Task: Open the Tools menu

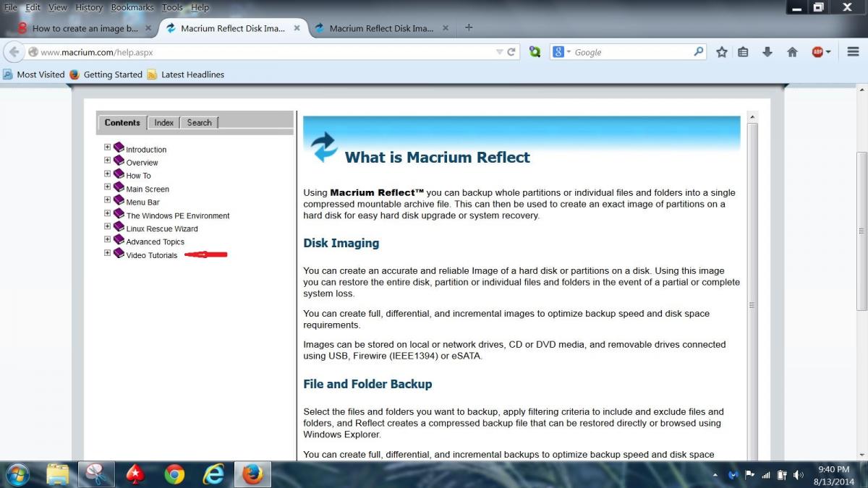Action: [x=172, y=7]
